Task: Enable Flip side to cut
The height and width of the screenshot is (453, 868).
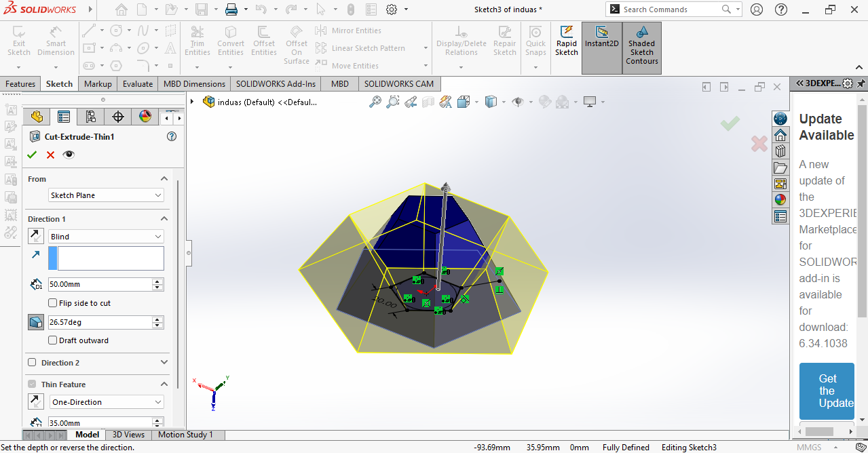Action: tap(53, 303)
